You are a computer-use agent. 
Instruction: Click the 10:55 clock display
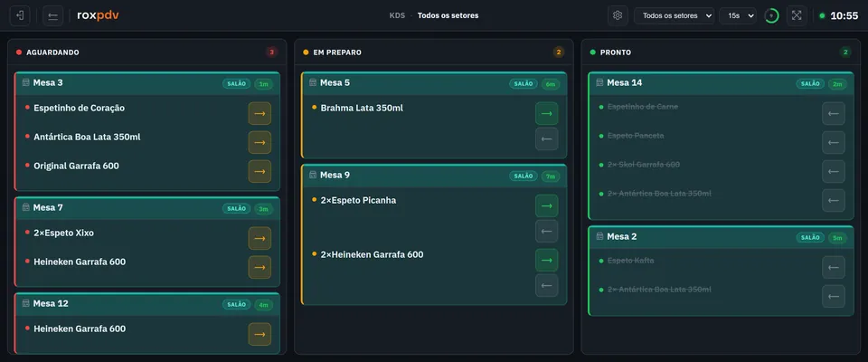pyautogui.click(x=844, y=15)
